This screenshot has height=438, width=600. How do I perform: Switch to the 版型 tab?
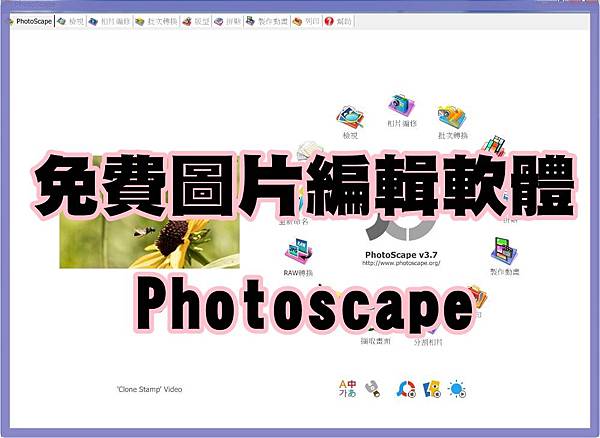pos(196,21)
